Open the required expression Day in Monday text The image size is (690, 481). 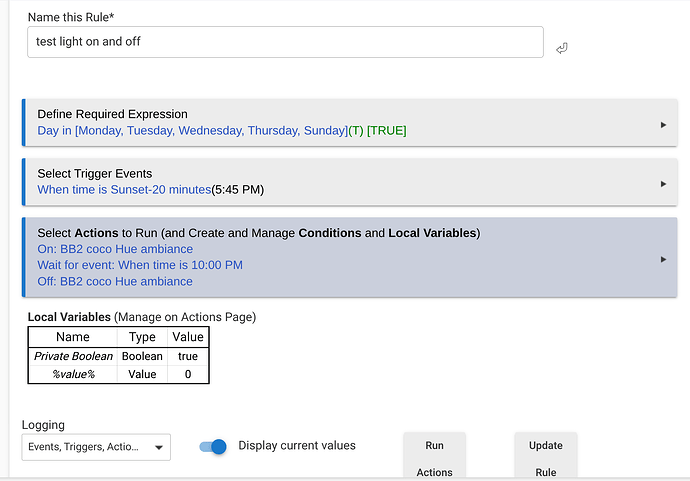click(221, 130)
